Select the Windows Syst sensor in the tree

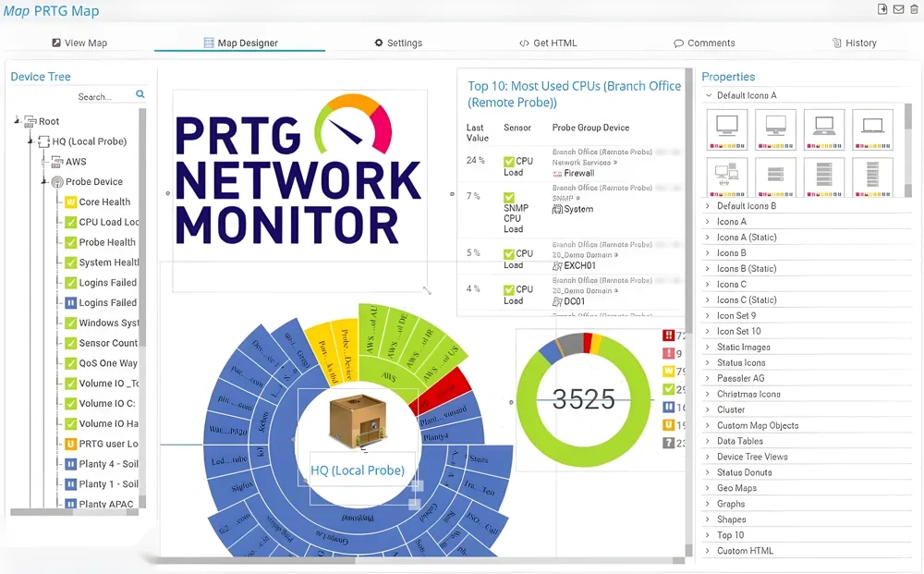109,323
